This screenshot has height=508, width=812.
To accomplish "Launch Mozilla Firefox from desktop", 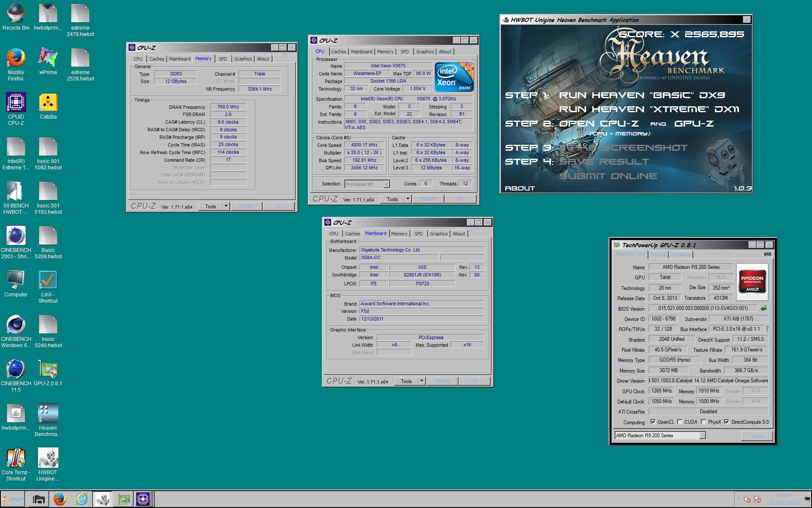I will pos(16,64).
